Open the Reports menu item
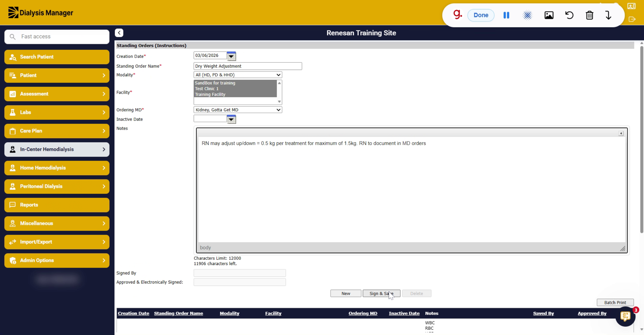The height and width of the screenshot is (335, 644). point(57,205)
